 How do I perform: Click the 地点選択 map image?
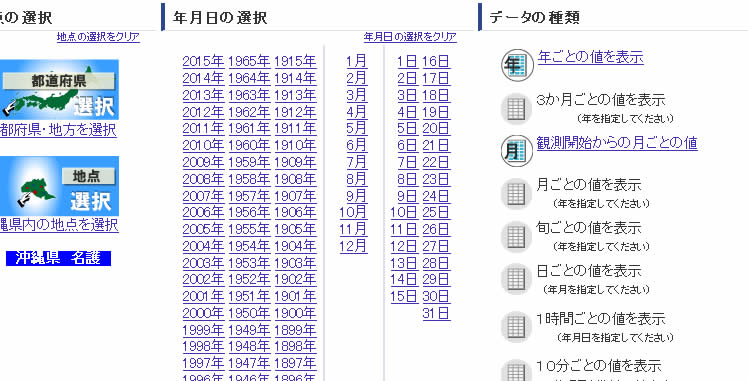pos(59,186)
